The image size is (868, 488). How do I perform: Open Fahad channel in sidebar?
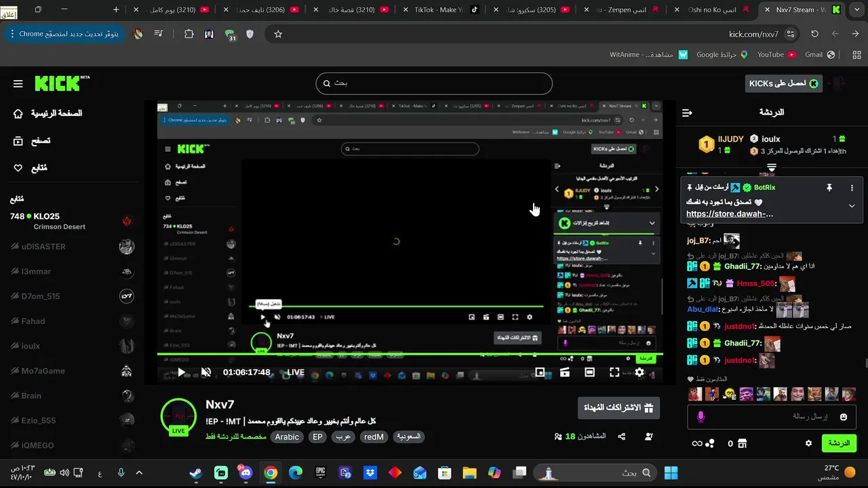[x=72, y=321]
